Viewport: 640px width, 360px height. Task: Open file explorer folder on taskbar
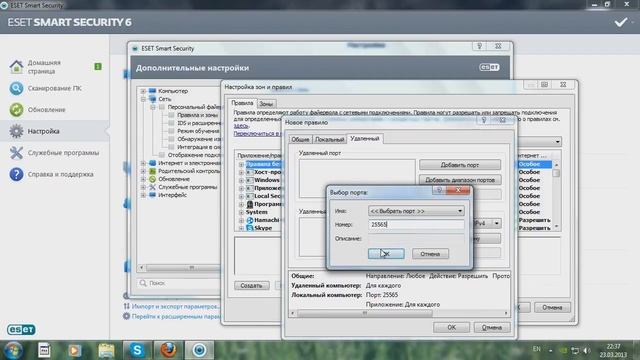106,350
